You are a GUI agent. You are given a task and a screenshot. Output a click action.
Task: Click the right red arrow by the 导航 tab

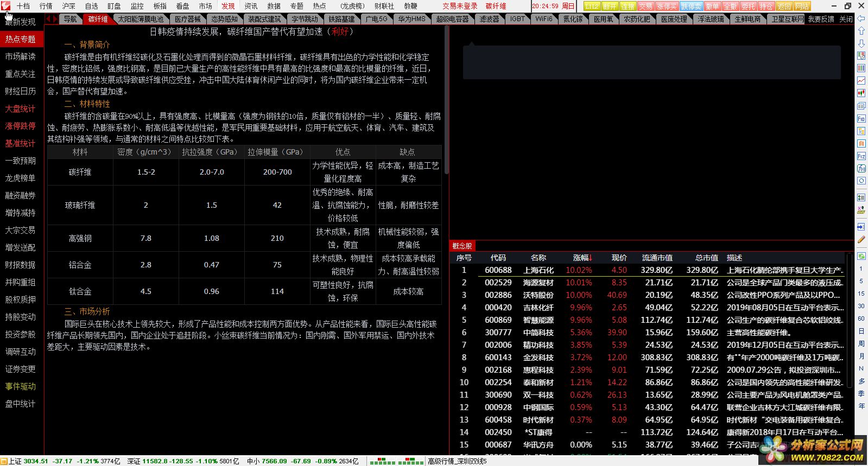[x=55, y=18]
